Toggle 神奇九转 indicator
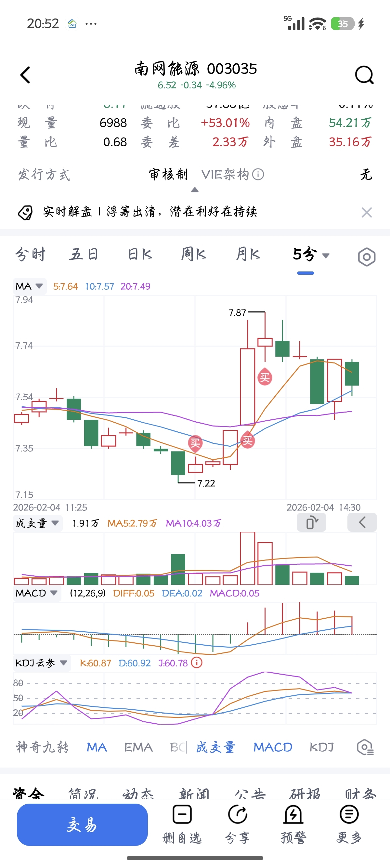Image resolution: width=390 pixels, height=868 pixels. [43, 747]
